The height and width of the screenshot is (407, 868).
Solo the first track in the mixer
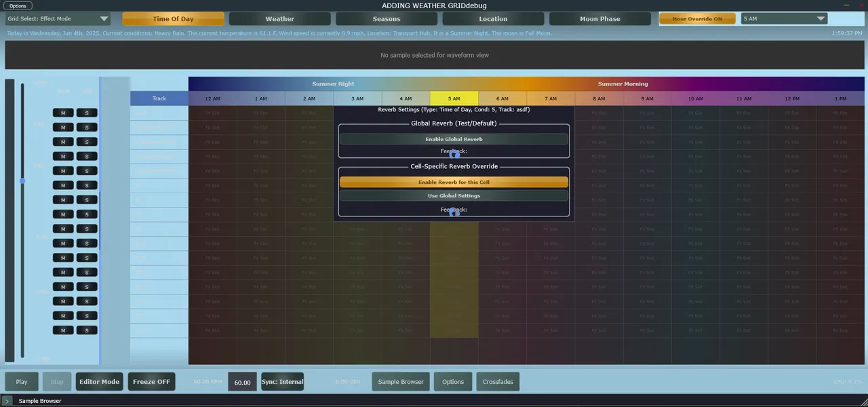pyautogui.click(x=87, y=113)
